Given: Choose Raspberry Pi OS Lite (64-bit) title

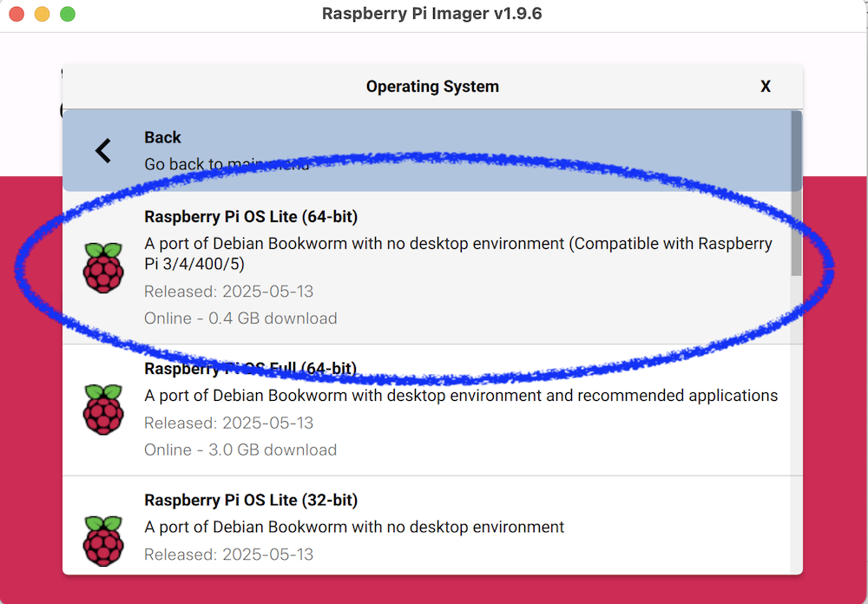Looking at the screenshot, I should (251, 216).
